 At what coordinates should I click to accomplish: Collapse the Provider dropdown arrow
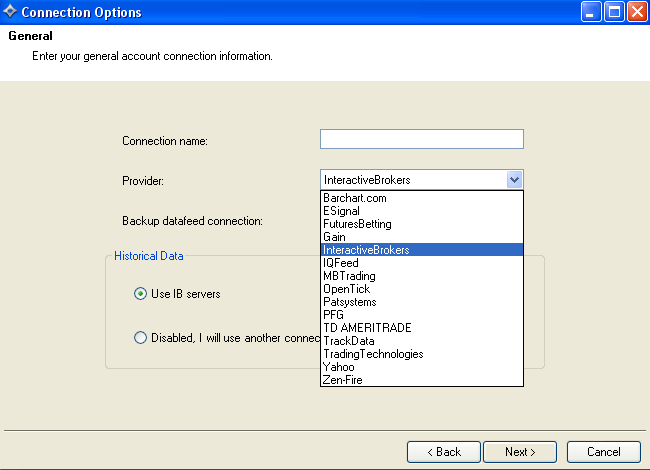tap(514, 180)
